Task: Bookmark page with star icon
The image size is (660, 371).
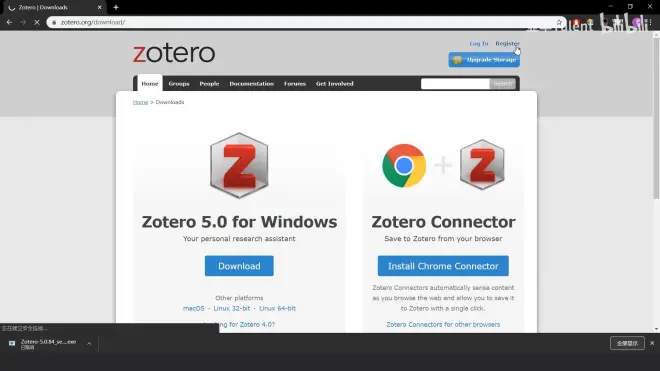Action: (x=559, y=22)
